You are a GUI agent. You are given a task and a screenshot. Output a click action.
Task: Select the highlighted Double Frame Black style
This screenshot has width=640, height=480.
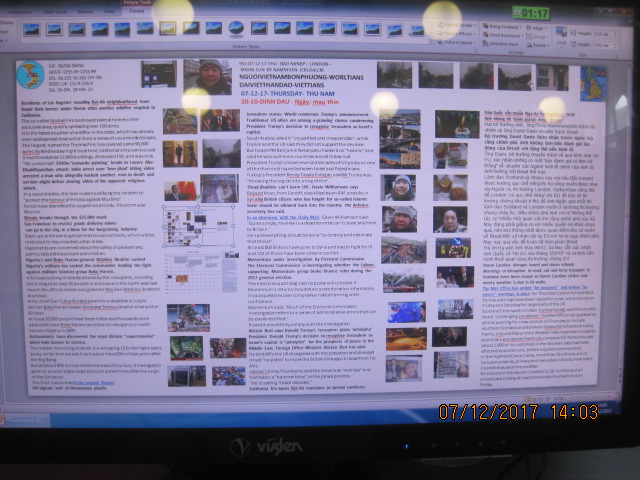168,28
